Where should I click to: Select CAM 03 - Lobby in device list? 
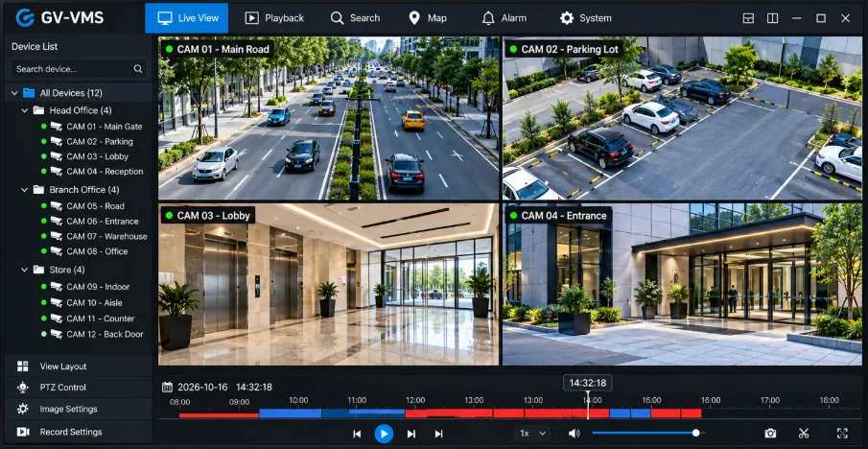[85, 156]
